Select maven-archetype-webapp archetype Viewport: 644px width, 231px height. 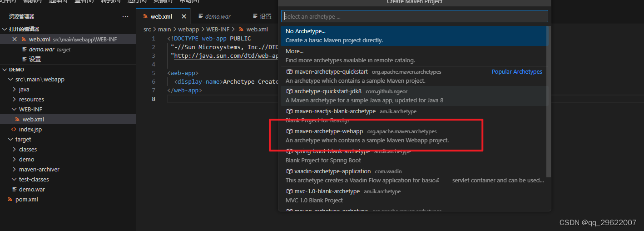[413, 136]
